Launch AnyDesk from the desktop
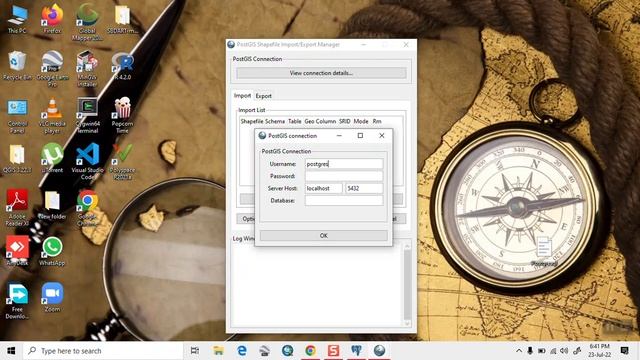Viewport: 640px width, 360px height. click(x=17, y=251)
